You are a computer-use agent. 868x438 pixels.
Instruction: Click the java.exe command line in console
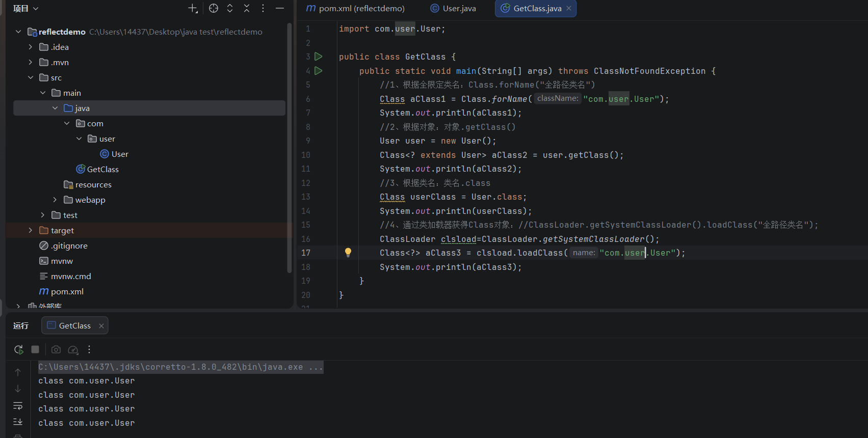[x=180, y=367]
